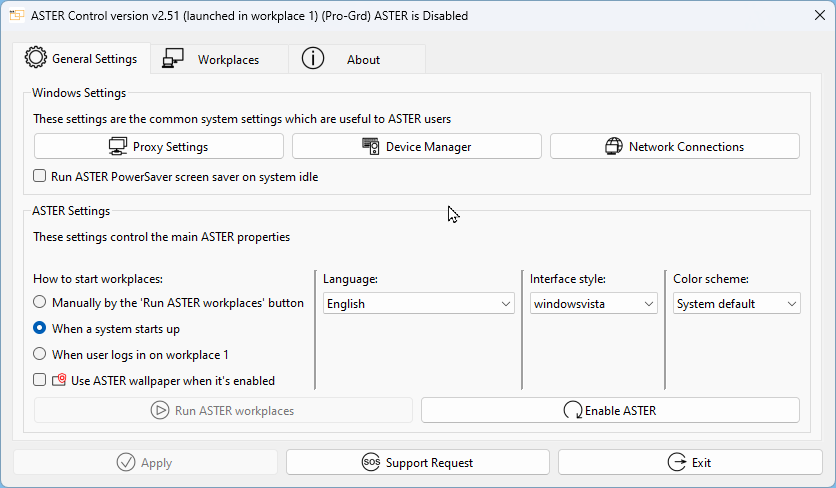Check Use ASTER wallpaper when enabled
Viewport: 836px width, 488px height.
click(x=40, y=380)
